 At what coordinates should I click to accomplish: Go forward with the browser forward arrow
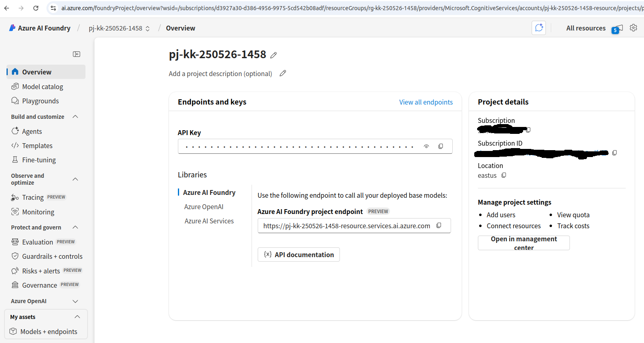21,8
